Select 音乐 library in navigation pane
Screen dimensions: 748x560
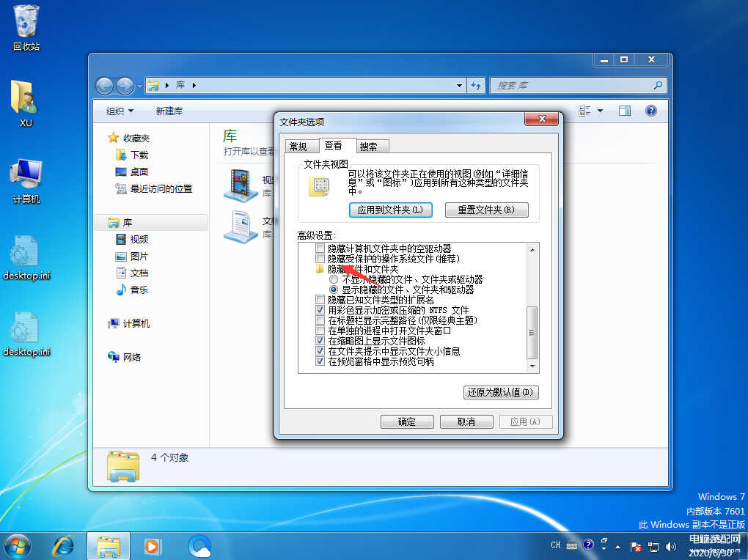point(132,290)
